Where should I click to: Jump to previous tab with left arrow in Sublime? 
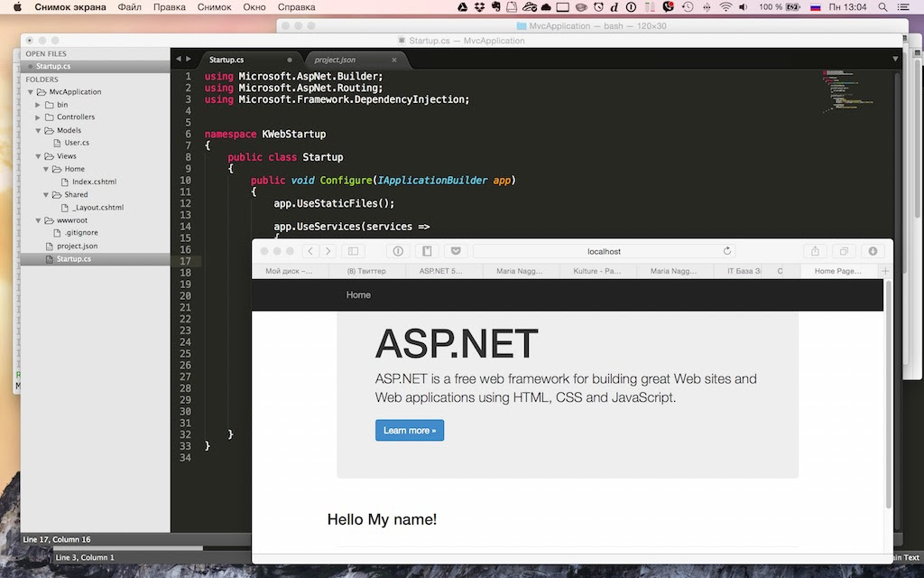tap(179, 59)
